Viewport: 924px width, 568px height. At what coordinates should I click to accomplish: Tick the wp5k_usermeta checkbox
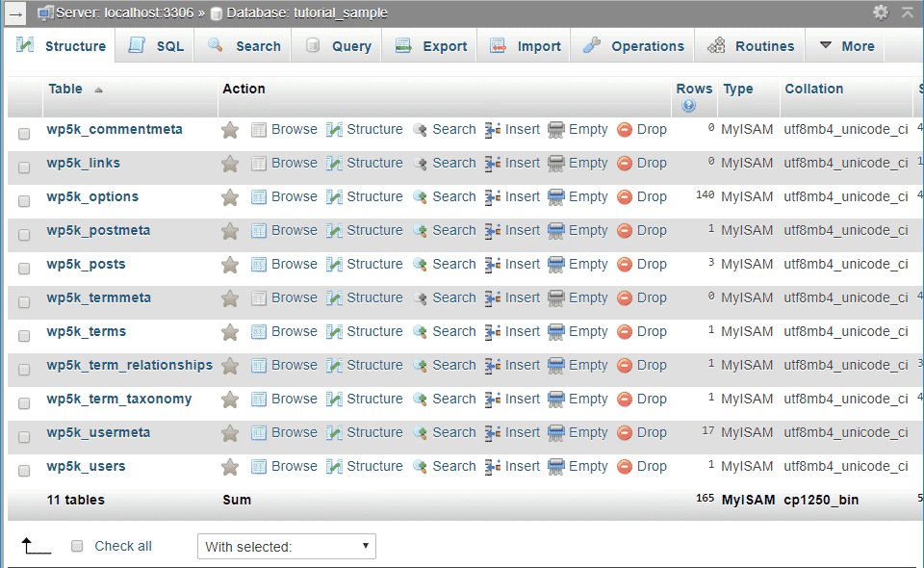point(24,437)
